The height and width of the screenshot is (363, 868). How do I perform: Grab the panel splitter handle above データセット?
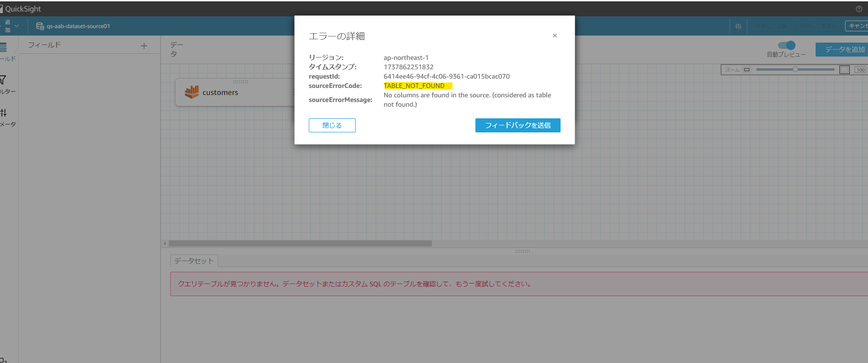click(523, 251)
